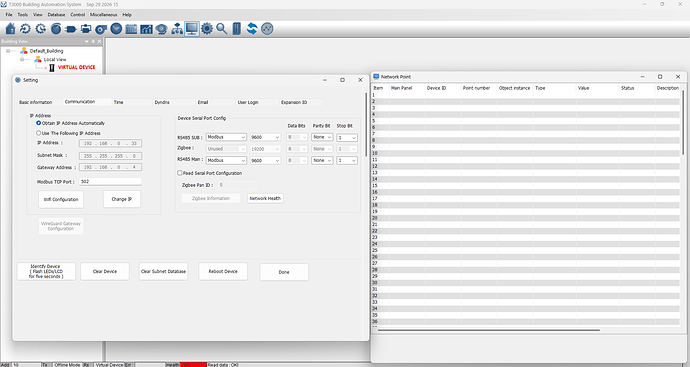This screenshot has width=690, height=367.
Task: Open the Outputs gear-clock toolbar icon
Action: [40, 29]
